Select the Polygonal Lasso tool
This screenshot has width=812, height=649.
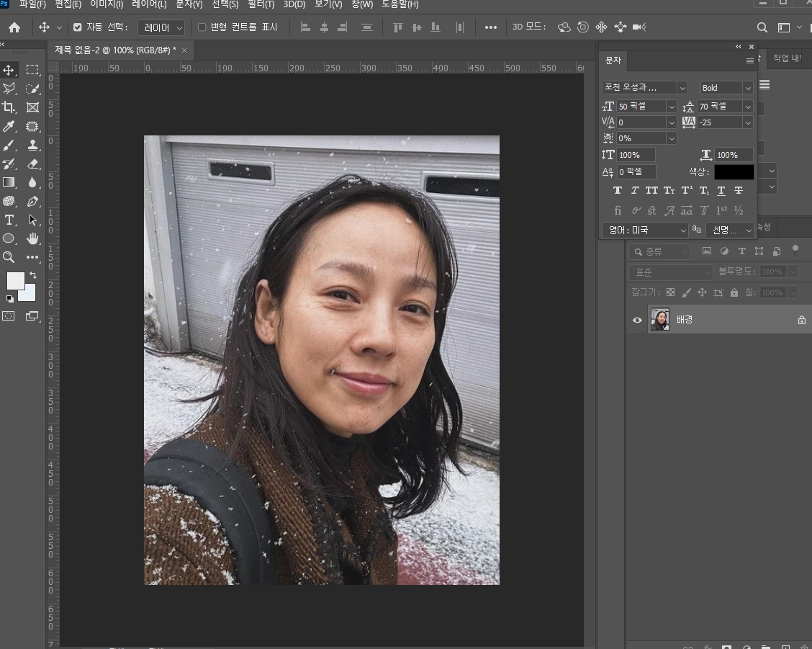9,89
